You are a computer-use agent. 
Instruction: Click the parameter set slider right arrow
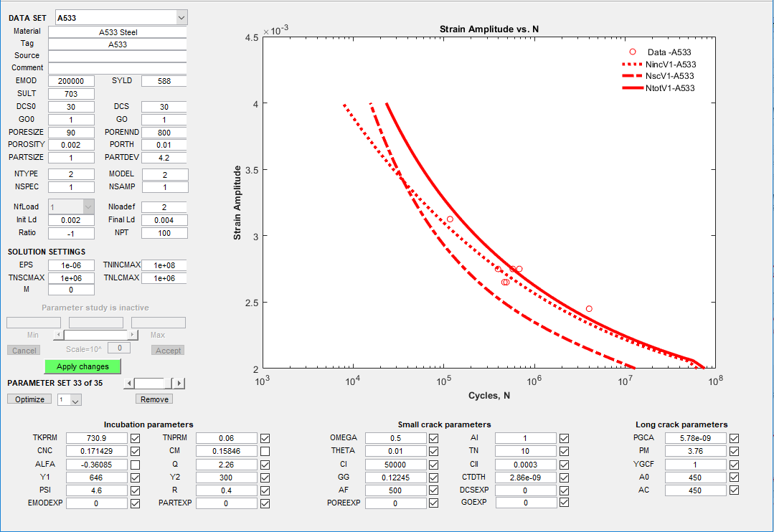pyautogui.click(x=179, y=384)
